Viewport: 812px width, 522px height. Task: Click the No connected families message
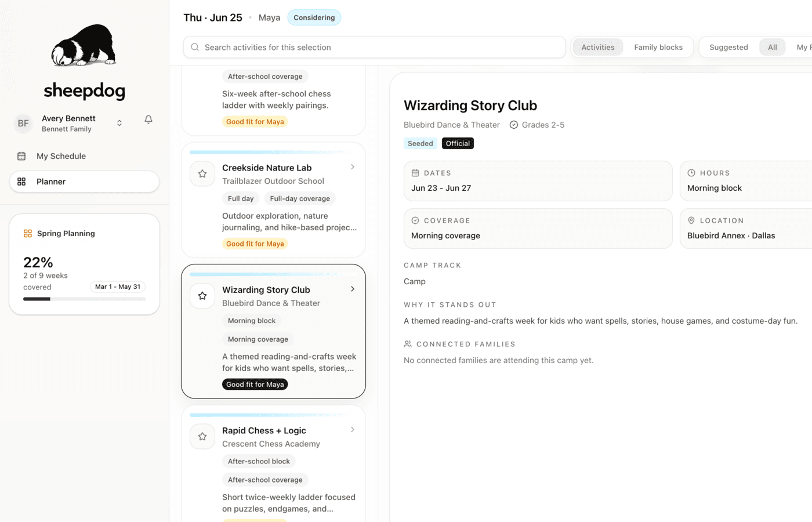point(499,360)
